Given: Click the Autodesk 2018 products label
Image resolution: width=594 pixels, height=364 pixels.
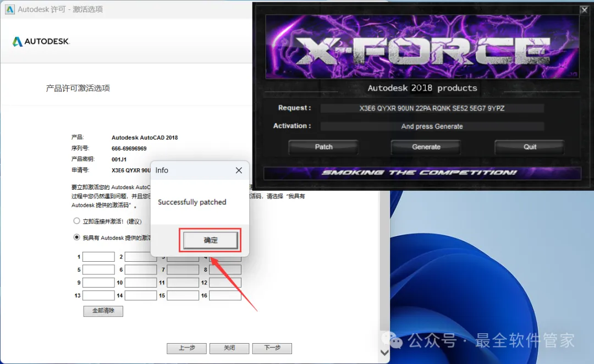Looking at the screenshot, I should [x=422, y=88].
